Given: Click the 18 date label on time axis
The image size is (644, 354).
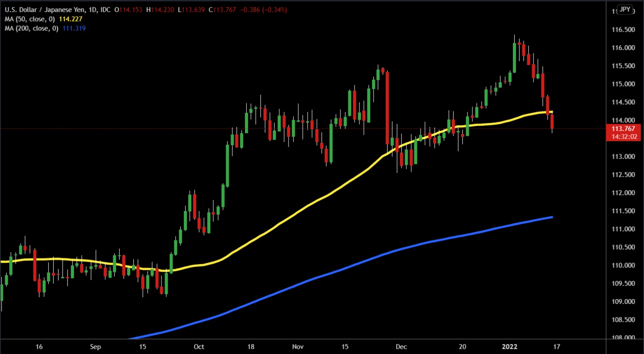Looking at the screenshot, I should [x=251, y=347].
